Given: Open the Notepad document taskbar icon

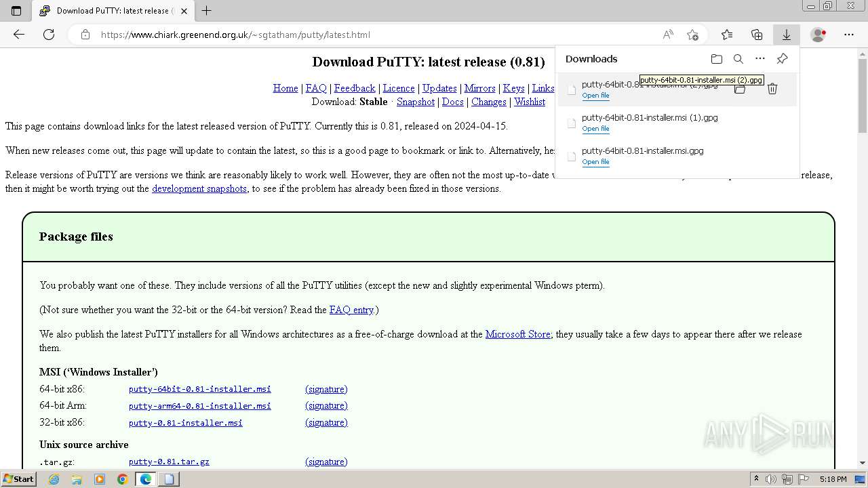Looking at the screenshot, I should [x=169, y=479].
